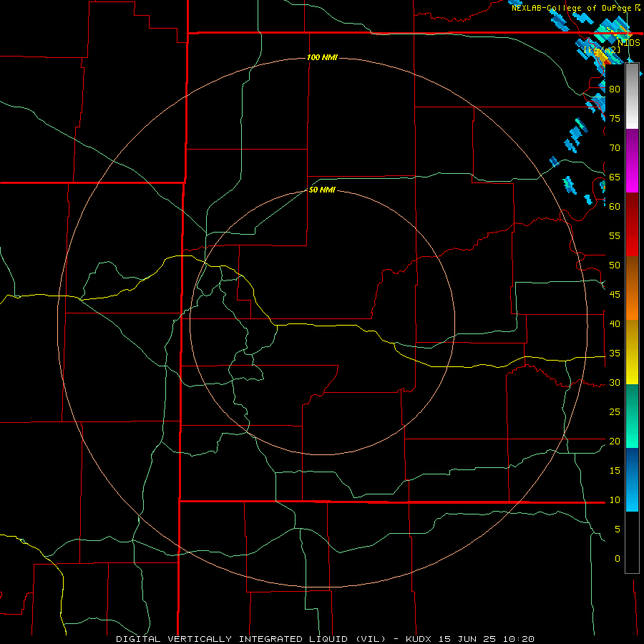Click the scale value 20
This screenshot has height=644, width=644.
[615, 441]
